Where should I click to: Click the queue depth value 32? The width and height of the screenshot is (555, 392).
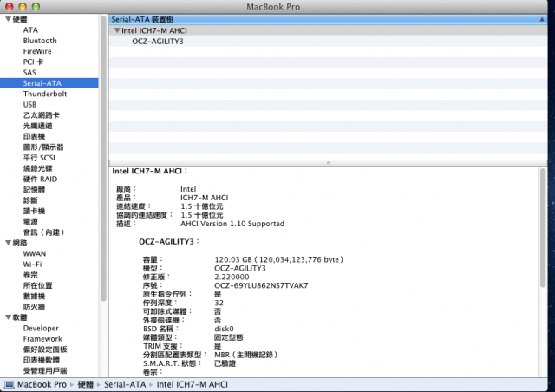pos(219,303)
